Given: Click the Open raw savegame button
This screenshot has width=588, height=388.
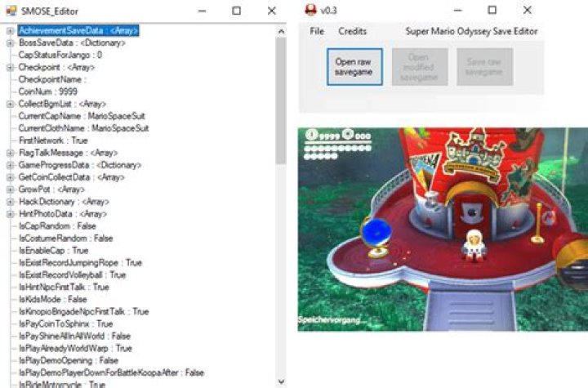Looking at the screenshot, I should pyautogui.click(x=354, y=67).
